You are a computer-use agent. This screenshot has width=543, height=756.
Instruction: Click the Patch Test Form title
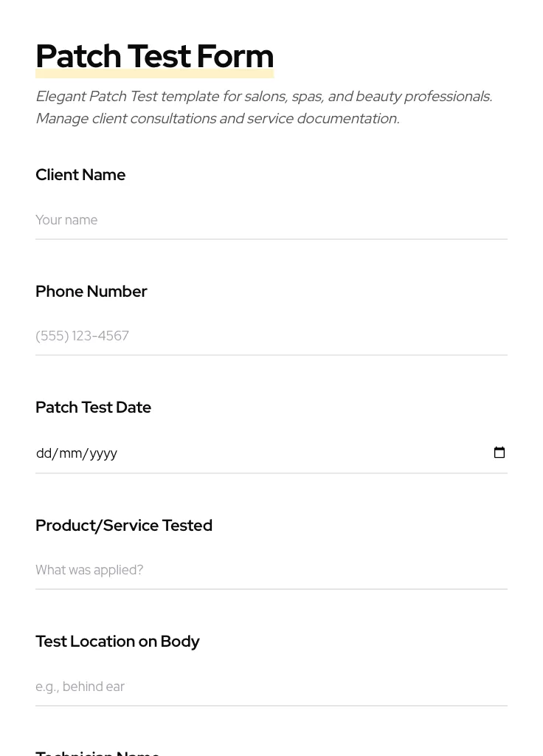[154, 56]
